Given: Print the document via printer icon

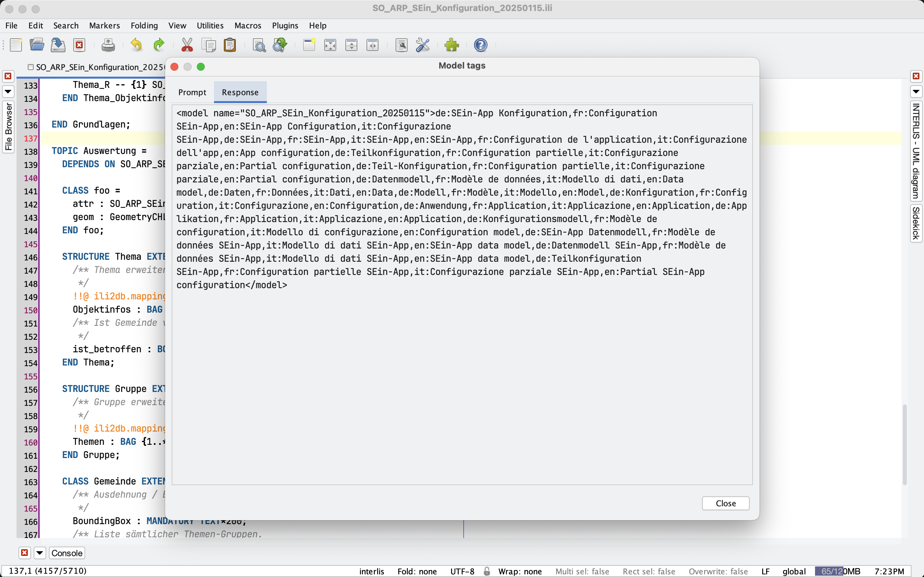Looking at the screenshot, I should point(108,45).
